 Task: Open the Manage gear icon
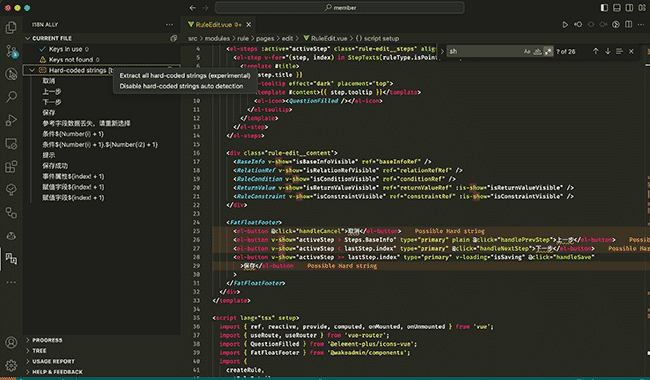click(11, 365)
